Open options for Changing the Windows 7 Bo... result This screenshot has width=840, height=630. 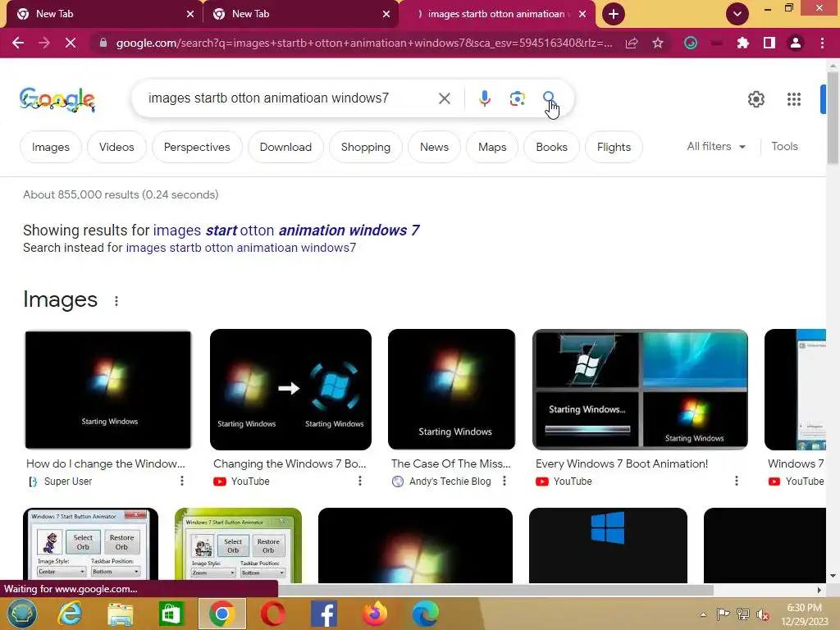click(x=360, y=481)
